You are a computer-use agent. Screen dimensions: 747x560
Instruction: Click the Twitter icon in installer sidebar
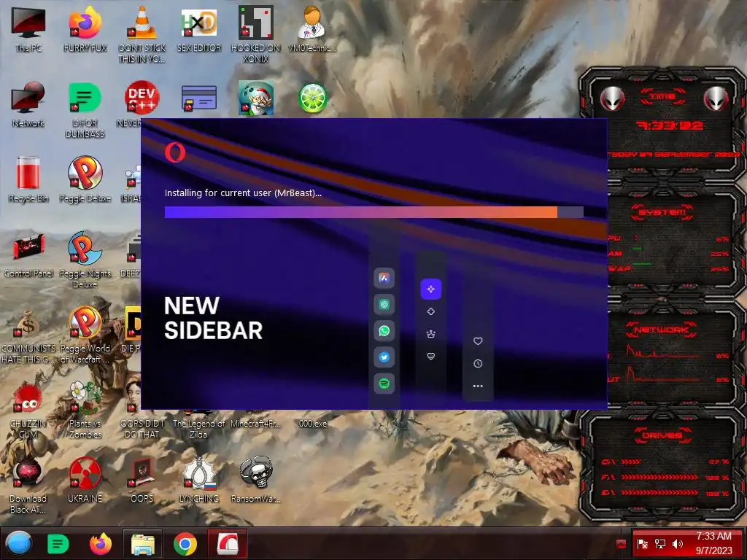tap(384, 357)
